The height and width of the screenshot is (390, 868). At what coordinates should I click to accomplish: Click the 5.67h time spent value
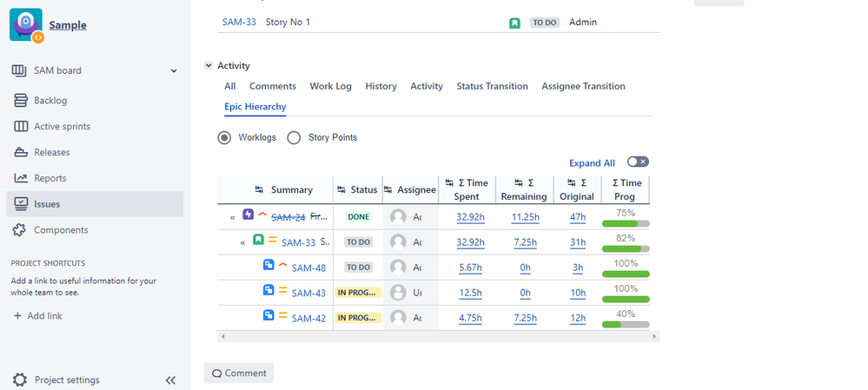point(471,268)
